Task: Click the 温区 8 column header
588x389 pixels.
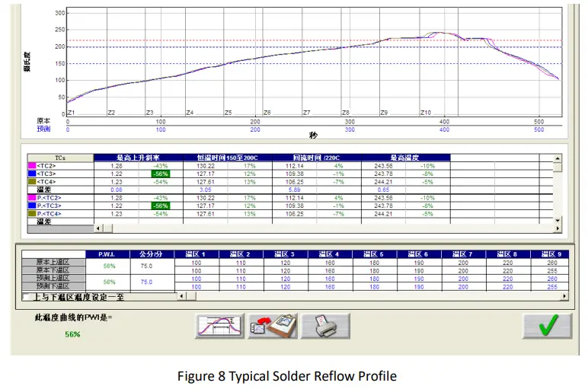Action: tap(508, 254)
